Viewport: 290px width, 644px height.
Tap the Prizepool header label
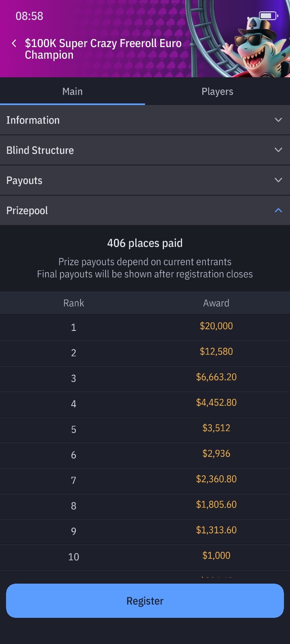[27, 211]
